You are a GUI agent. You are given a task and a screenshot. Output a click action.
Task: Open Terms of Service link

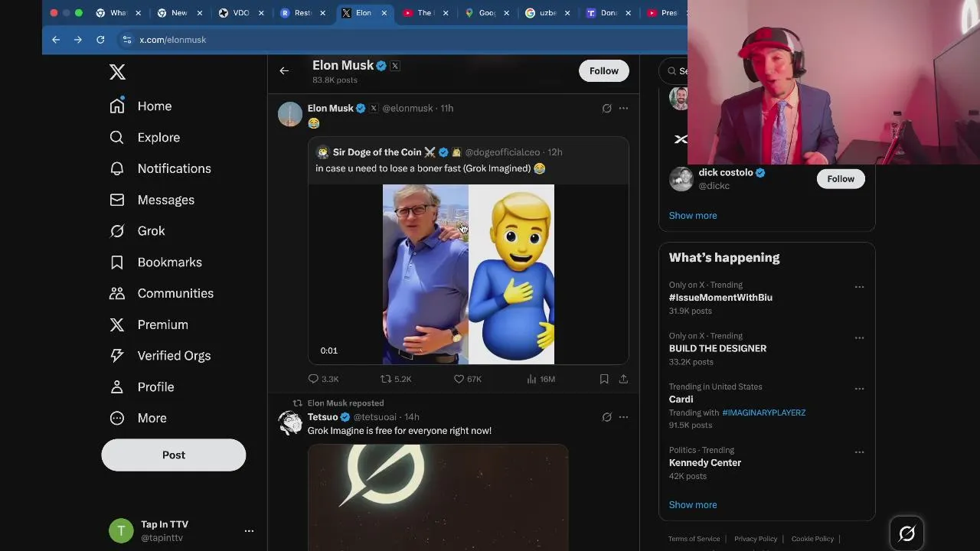694,539
